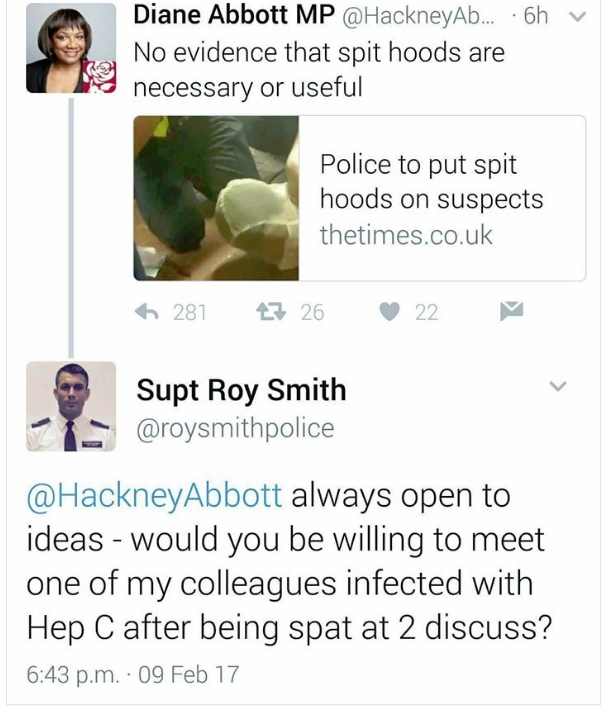This screenshot has width=606, height=716.
Task: Open the 'Police to put spit hoods' headline
Action: (x=431, y=181)
